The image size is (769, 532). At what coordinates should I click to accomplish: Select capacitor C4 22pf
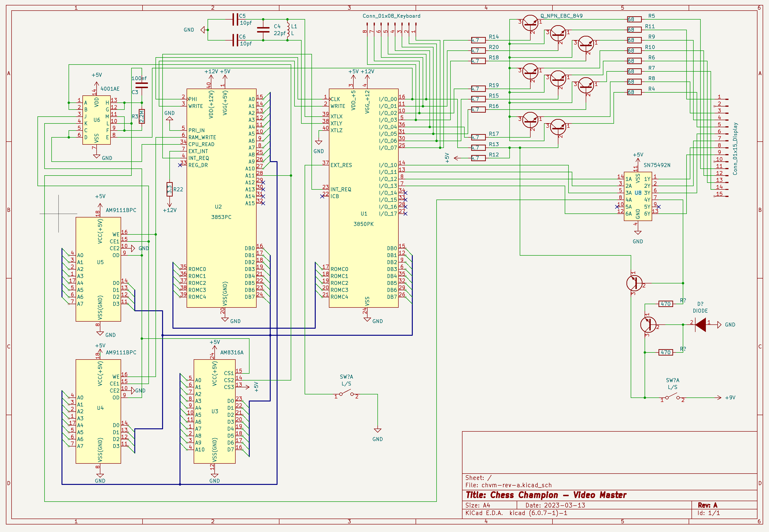[x=263, y=30]
